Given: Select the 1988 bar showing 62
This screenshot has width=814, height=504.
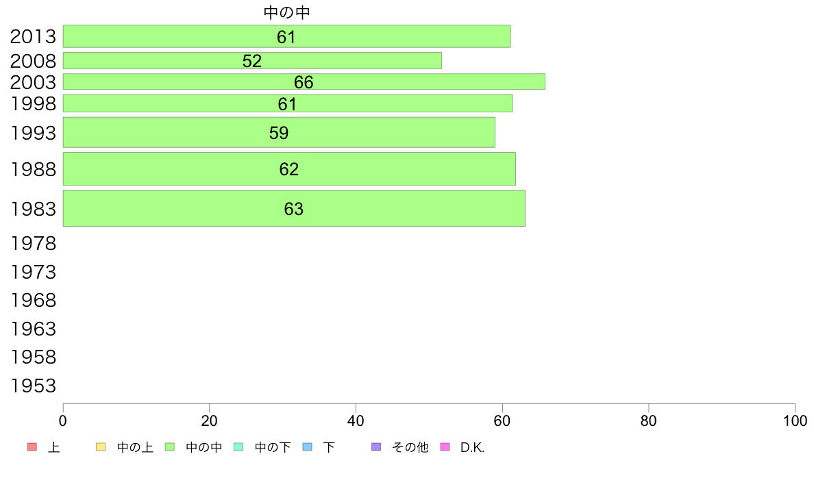Looking at the screenshot, I should click(289, 168).
